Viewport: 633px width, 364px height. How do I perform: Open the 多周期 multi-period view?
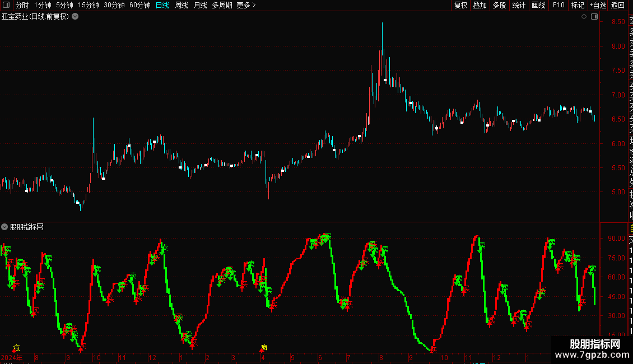tap(222, 5)
